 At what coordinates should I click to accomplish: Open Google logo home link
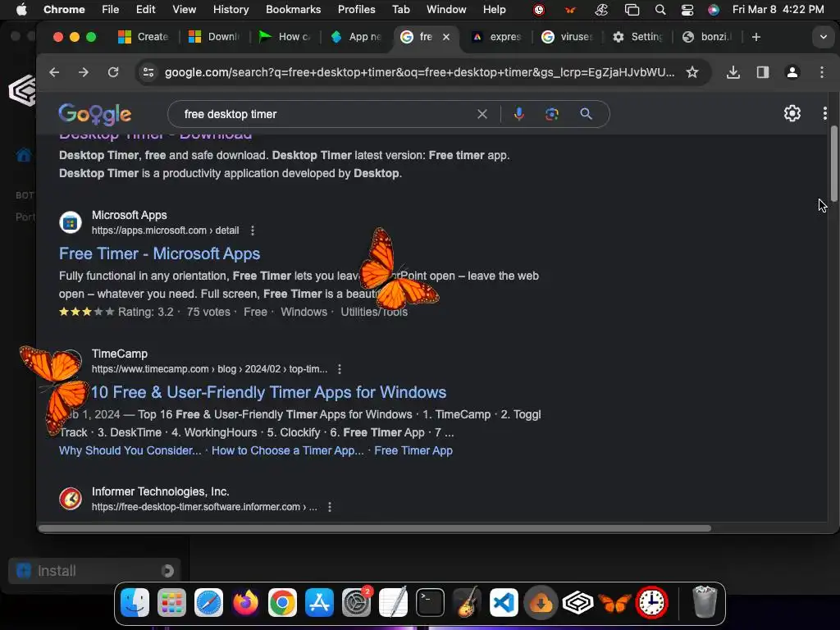click(95, 114)
